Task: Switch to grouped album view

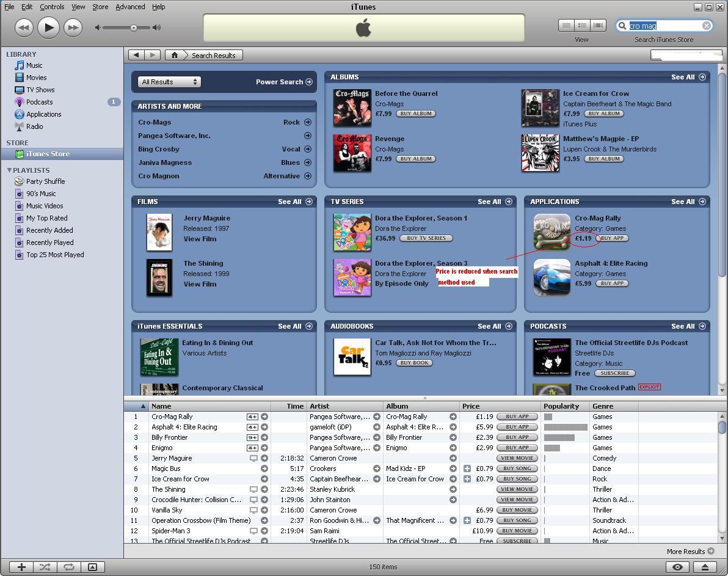Action: coord(582,26)
